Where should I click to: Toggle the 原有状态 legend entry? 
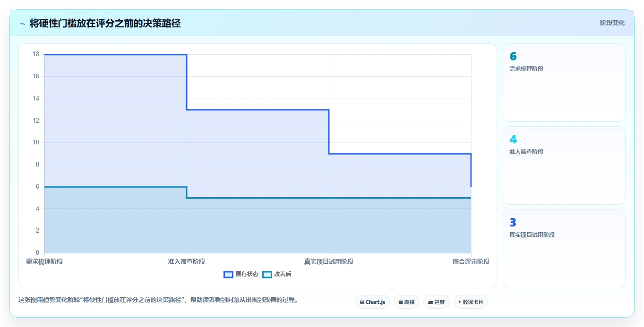point(241,274)
